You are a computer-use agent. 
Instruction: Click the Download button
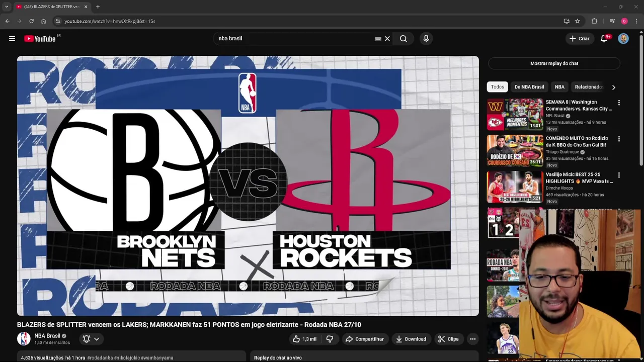pos(411,339)
